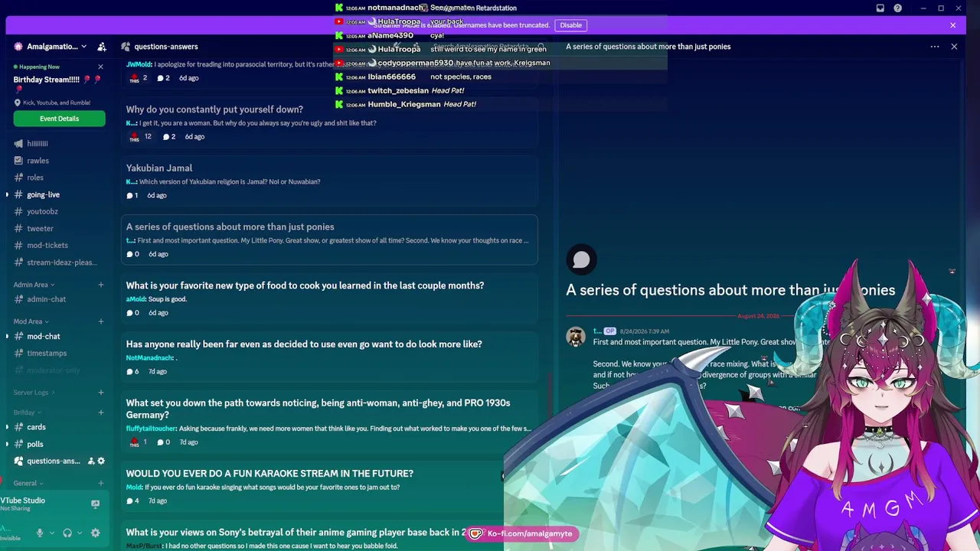Click the Ko-fi amalgamyte link badge
This screenshot has height=551, width=980.
pos(523,533)
